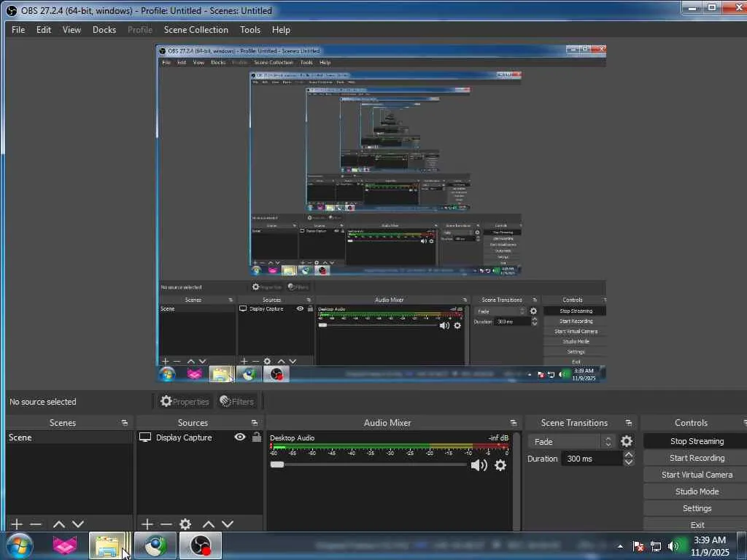Mute Desktop Audio speaker icon

pos(479,465)
